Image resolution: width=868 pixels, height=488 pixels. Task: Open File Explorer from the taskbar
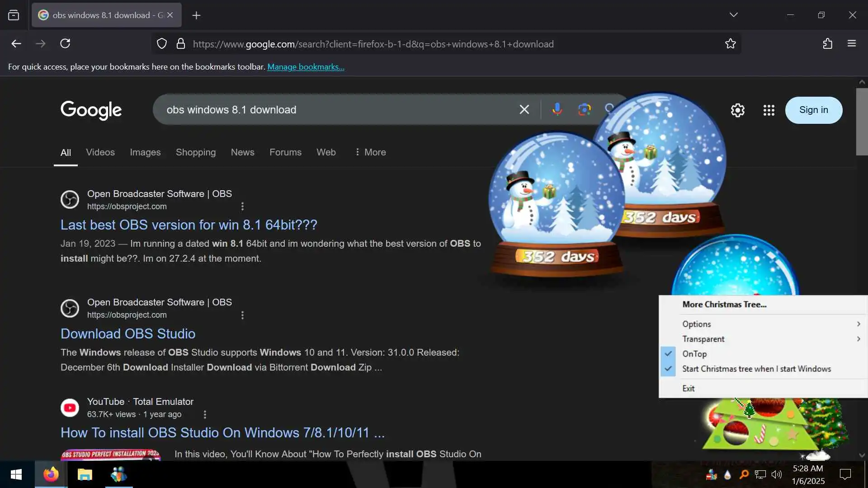tap(85, 474)
